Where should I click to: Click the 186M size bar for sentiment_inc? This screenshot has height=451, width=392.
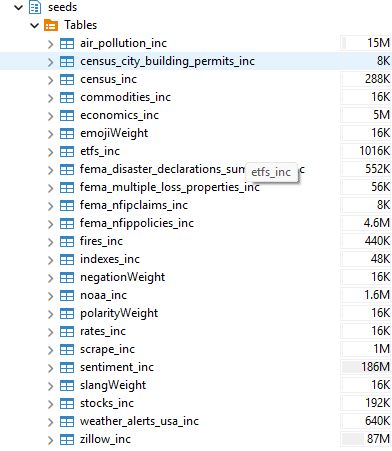[366, 367]
